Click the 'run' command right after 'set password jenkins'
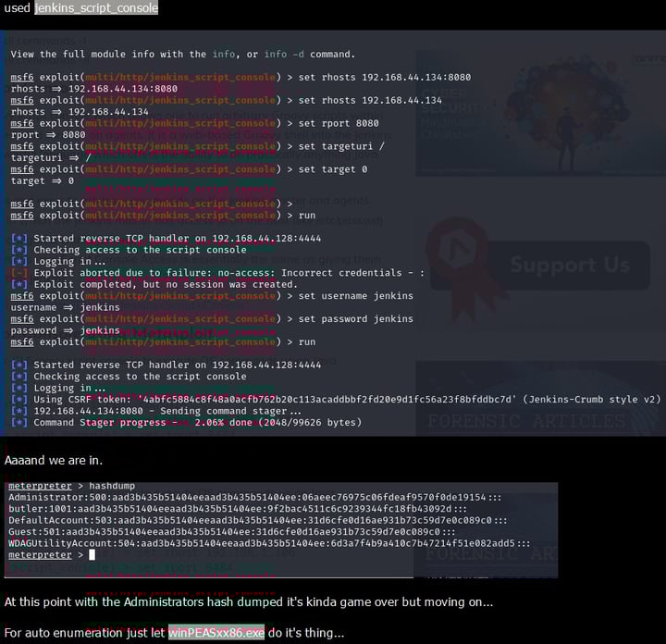 point(307,342)
